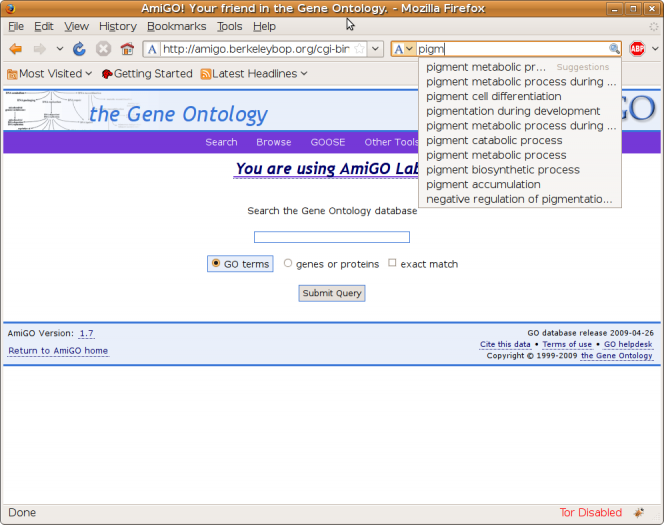
Task: Open the search engine selector dropdown
Action: pyautogui.click(x=403, y=49)
